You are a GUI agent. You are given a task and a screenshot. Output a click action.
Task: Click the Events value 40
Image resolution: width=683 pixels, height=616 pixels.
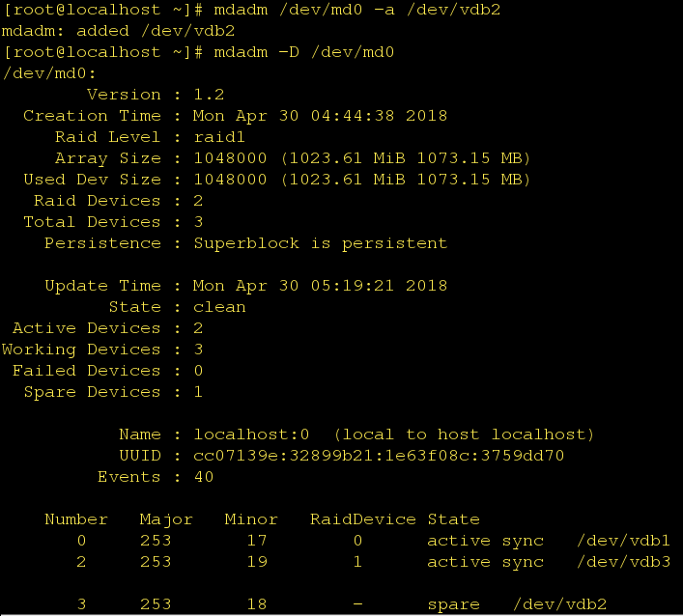click(x=204, y=477)
